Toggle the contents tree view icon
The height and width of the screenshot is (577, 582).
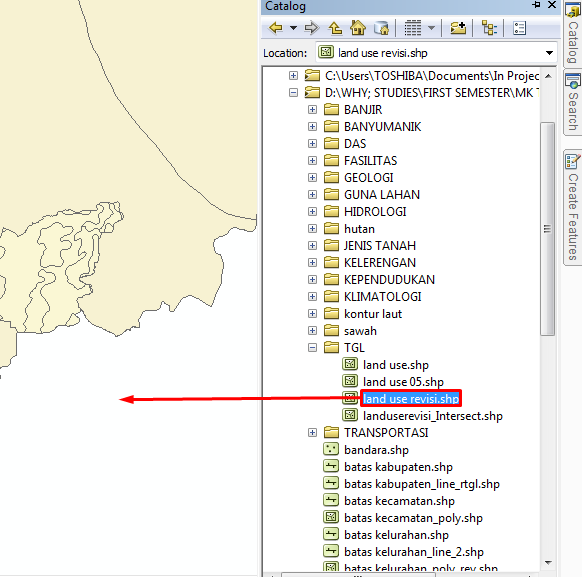point(489,28)
